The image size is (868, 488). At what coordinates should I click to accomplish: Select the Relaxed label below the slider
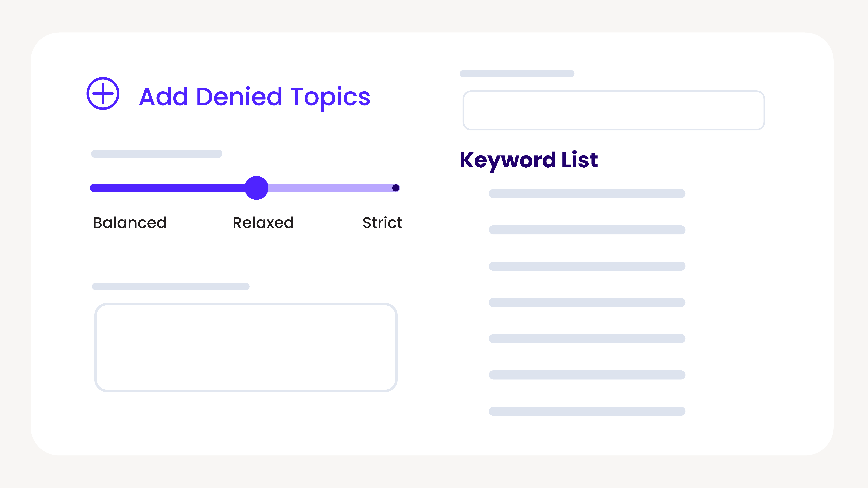[263, 223]
